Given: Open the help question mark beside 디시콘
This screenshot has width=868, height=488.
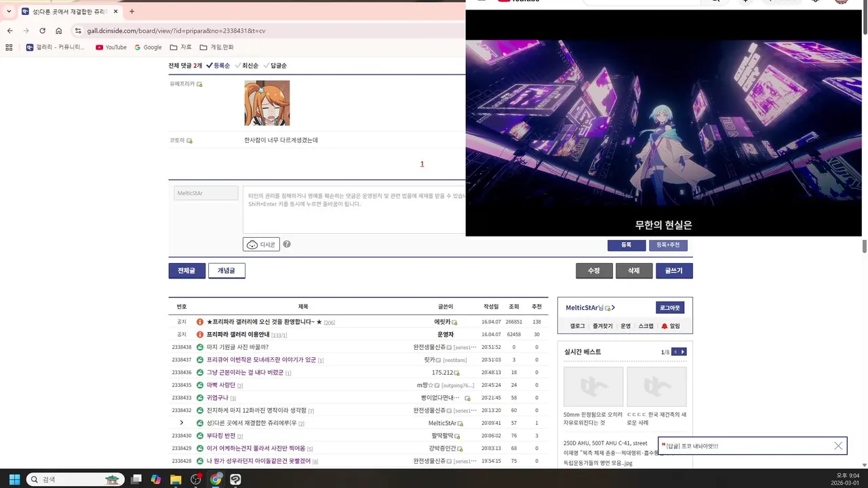Looking at the screenshot, I should tap(287, 244).
